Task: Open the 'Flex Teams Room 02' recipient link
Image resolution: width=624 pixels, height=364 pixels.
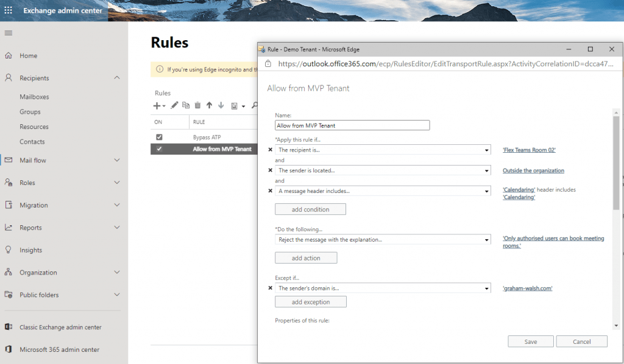Action: tap(529, 150)
